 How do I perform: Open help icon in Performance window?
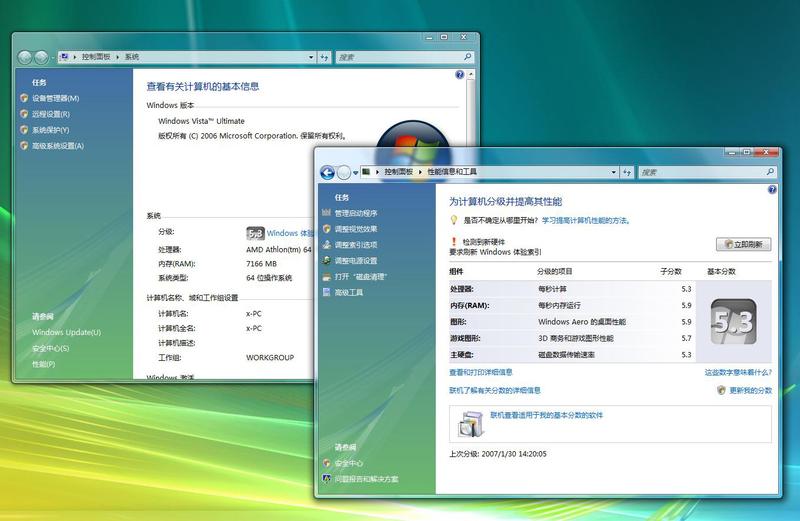tap(772, 189)
